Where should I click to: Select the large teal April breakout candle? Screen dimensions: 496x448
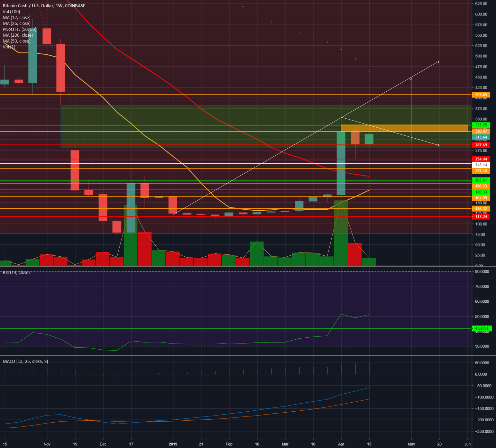pos(341,163)
